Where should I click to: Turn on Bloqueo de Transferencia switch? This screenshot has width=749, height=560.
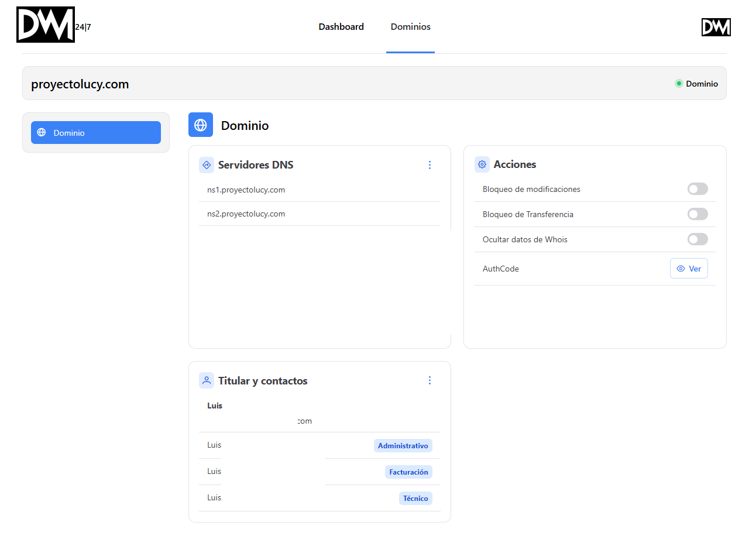click(x=697, y=214)
